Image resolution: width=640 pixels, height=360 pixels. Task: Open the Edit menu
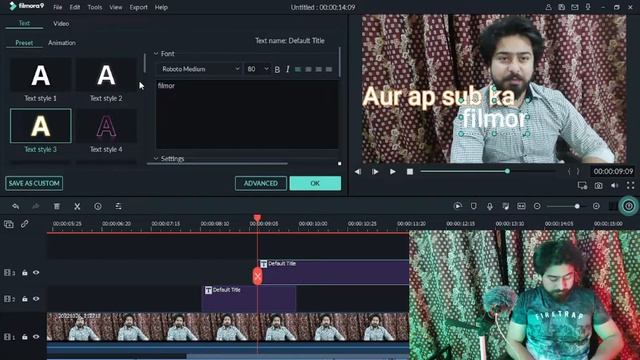click(x=75, y=7)
